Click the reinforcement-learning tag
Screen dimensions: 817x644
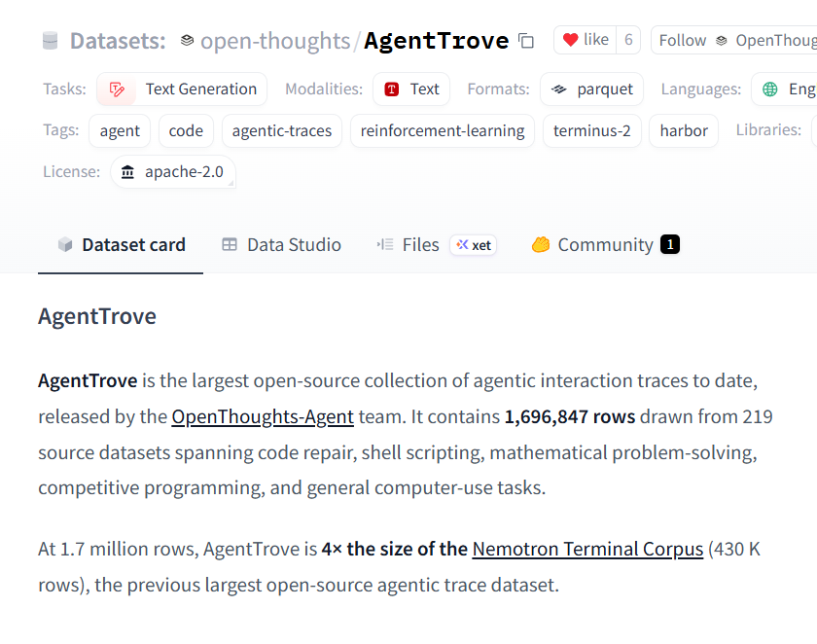coord(443,130)
